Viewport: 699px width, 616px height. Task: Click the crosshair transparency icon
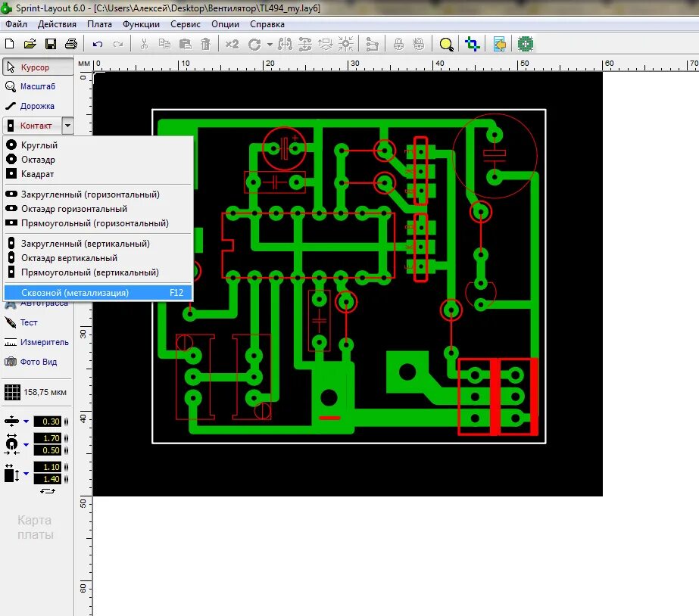click(472, 44)
